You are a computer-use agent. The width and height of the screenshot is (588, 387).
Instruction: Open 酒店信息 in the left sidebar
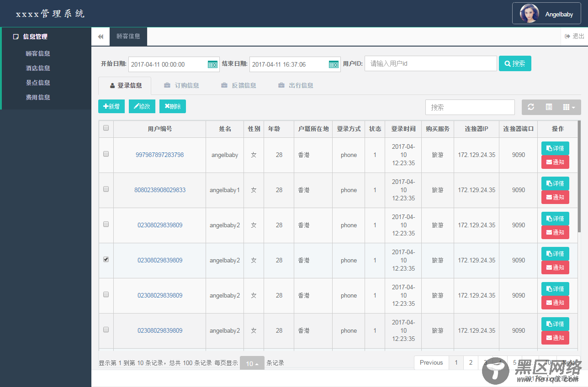(x=38, y=68)
